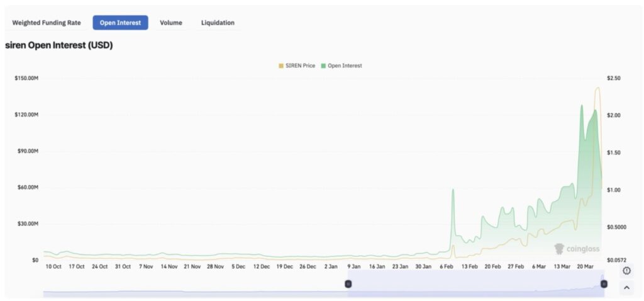This screenshot has width=644, height=301.
Task: Click the left handle of the range slider
Action: pos(348,284)
